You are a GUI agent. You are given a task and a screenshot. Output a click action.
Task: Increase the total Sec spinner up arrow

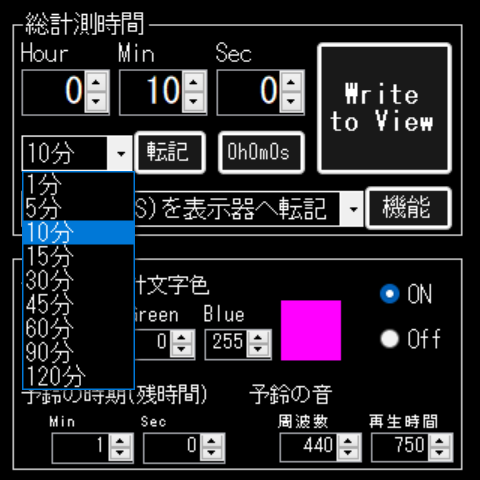click(x=291, y=82)
